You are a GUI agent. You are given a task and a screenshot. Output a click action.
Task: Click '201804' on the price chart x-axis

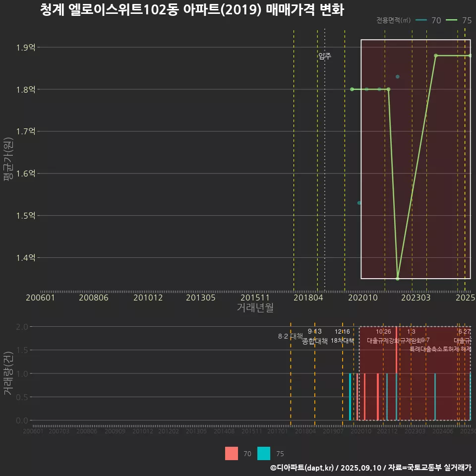[x=308, y=297]
